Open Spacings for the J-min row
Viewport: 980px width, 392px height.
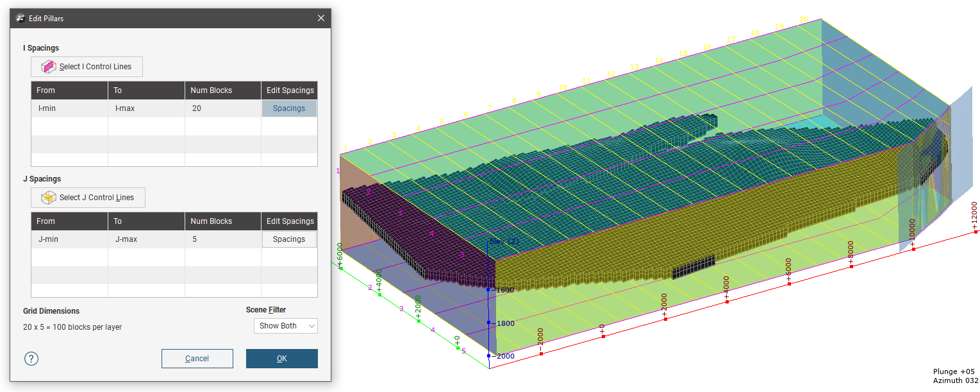[x=289, y=239]
